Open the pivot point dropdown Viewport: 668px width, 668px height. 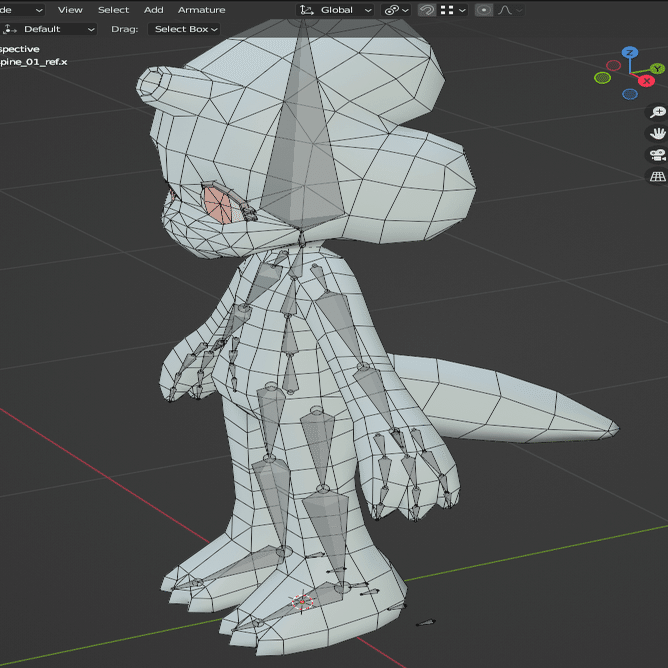tap(396, 10)
